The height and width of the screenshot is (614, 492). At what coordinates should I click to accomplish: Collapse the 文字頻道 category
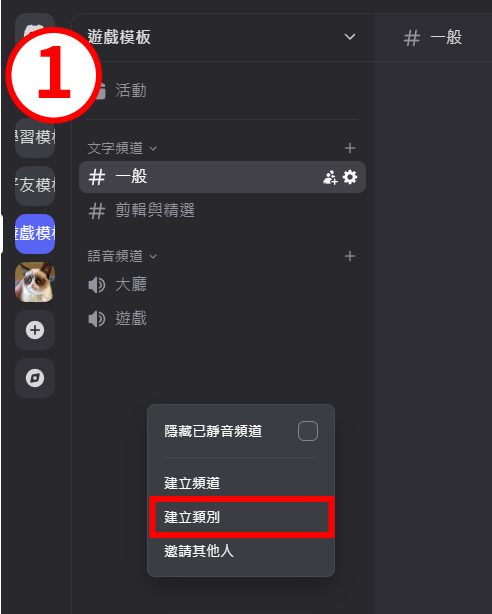[122, 148]
